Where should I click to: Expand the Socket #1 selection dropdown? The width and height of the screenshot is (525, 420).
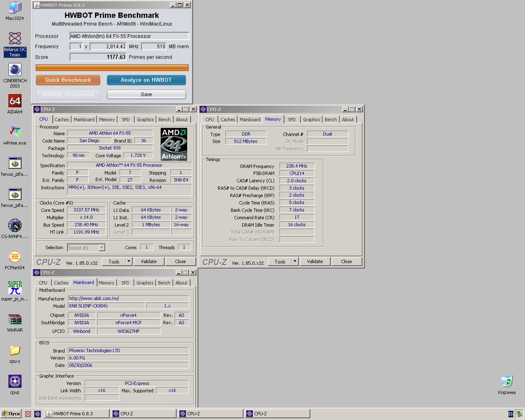click(101, 248)
